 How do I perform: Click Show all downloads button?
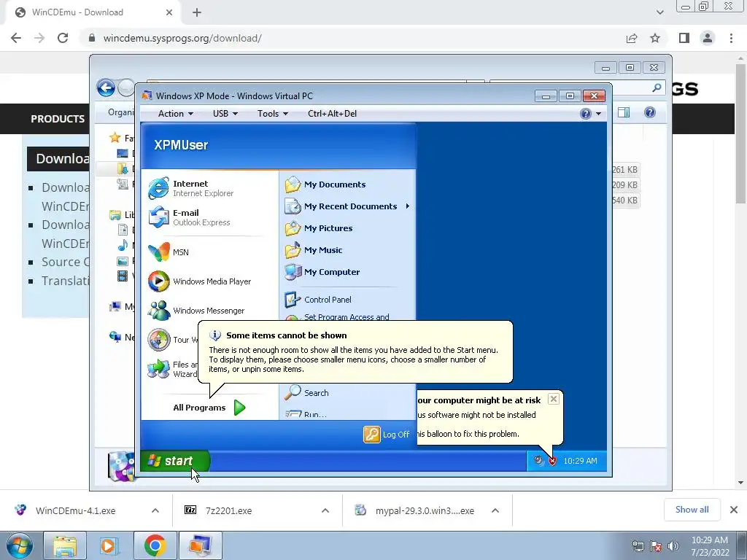(692, 510)
